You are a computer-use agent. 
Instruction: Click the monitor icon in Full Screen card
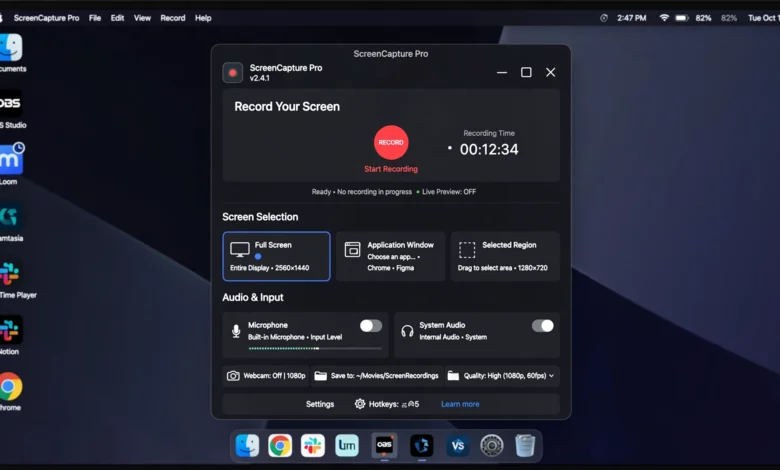pyautogui.click(x=240, y=249)
